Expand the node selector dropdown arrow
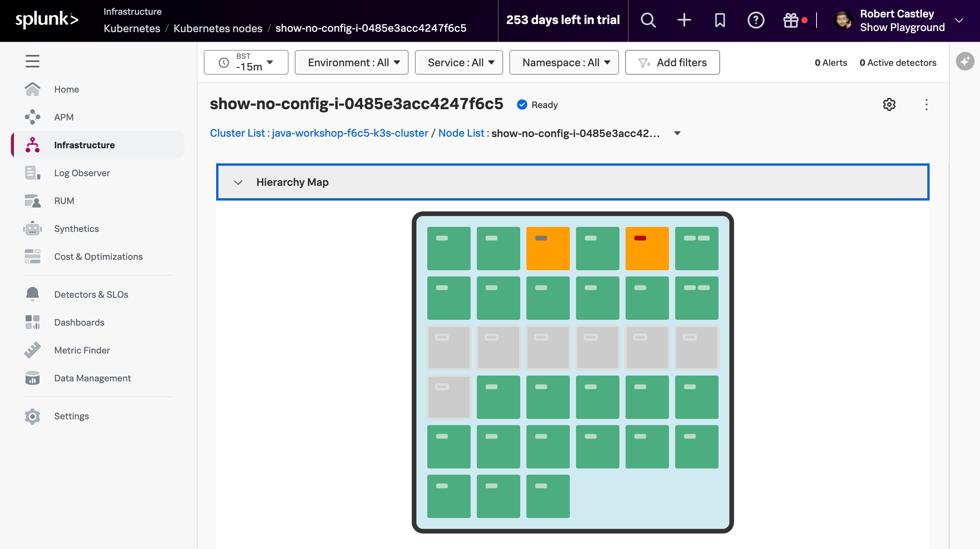980x549 pixels. point(677,133)
